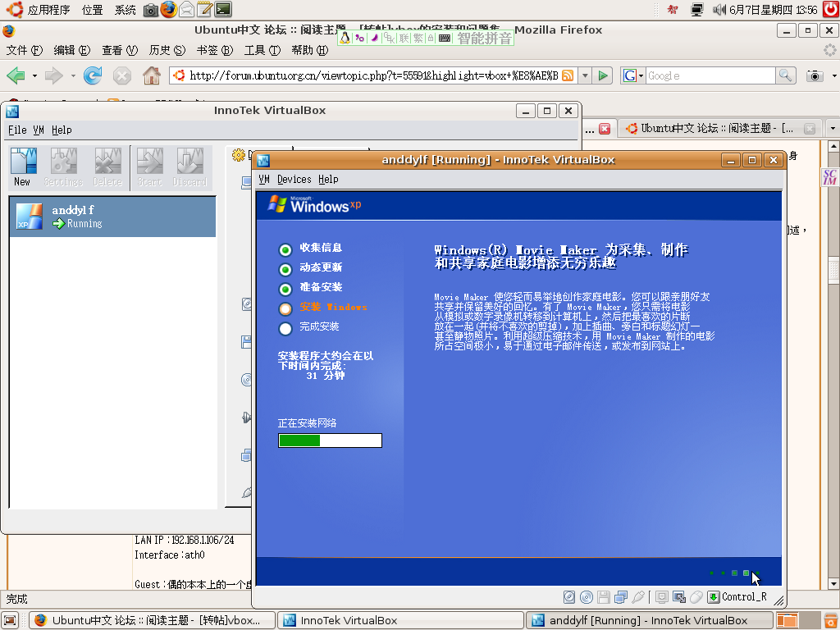Click the 准备安装 setup step radio
840x630 pixels.
coord(285,289)
